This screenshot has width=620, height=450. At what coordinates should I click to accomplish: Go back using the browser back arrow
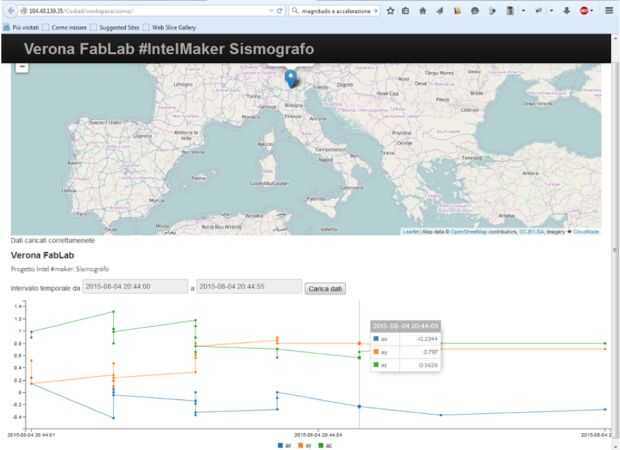[11, 11]
